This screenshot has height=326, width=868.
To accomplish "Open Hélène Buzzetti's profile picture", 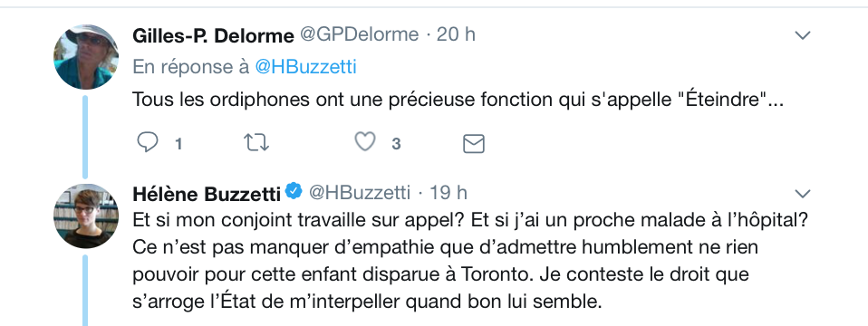I will pyautogui.click(x=86, y=216).
